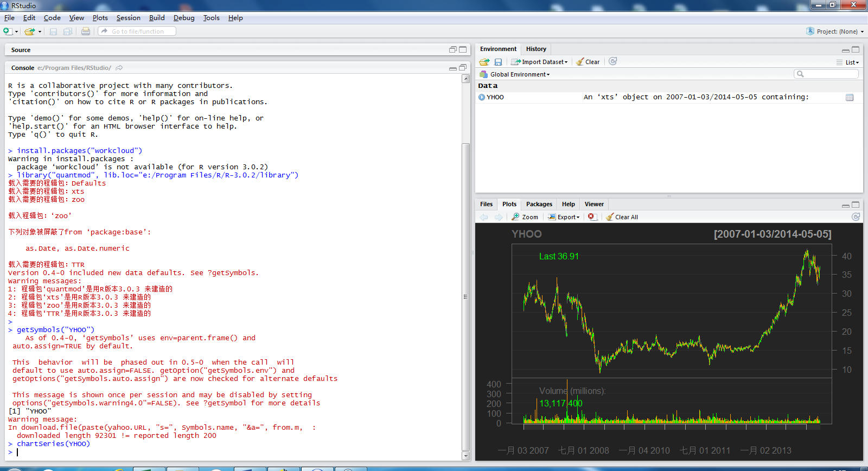
Task: Maximize the Source pane
Action: point(463,49)
